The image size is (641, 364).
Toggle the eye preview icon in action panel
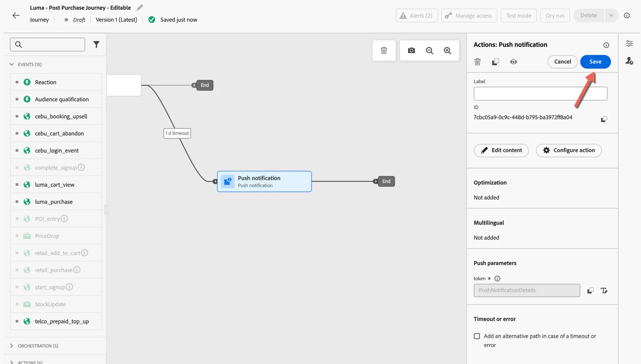pyautogui.click(x=514, y=62)
